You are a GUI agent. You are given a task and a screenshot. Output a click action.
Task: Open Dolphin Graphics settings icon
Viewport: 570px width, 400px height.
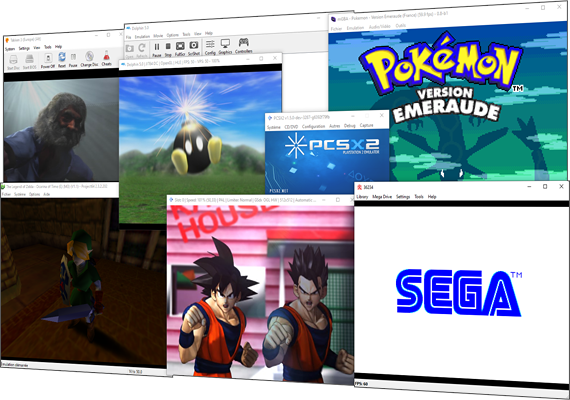[225, 44]
